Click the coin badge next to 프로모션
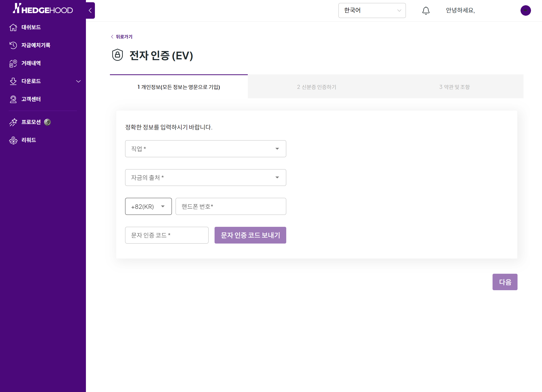This screenshot has height=392, width=542. pyautogui.click(x=47, y=122)
